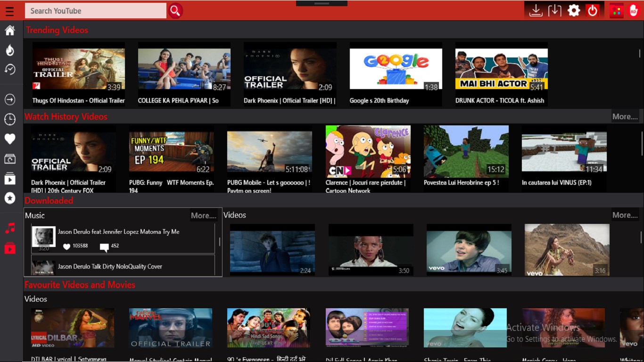Image resolution: width=644 pixels, height=362 pixels.
Task: Click the title 'Google s 20th Birthday'
Action: tap(380, 100)
